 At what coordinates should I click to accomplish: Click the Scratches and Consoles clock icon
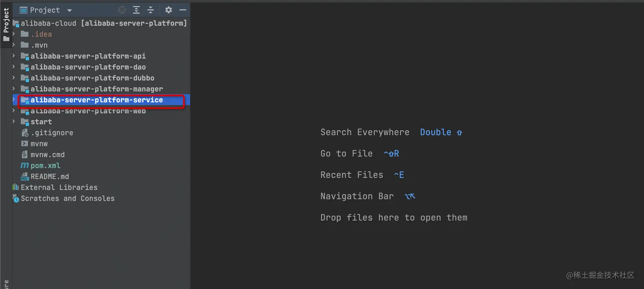point(16,198)
